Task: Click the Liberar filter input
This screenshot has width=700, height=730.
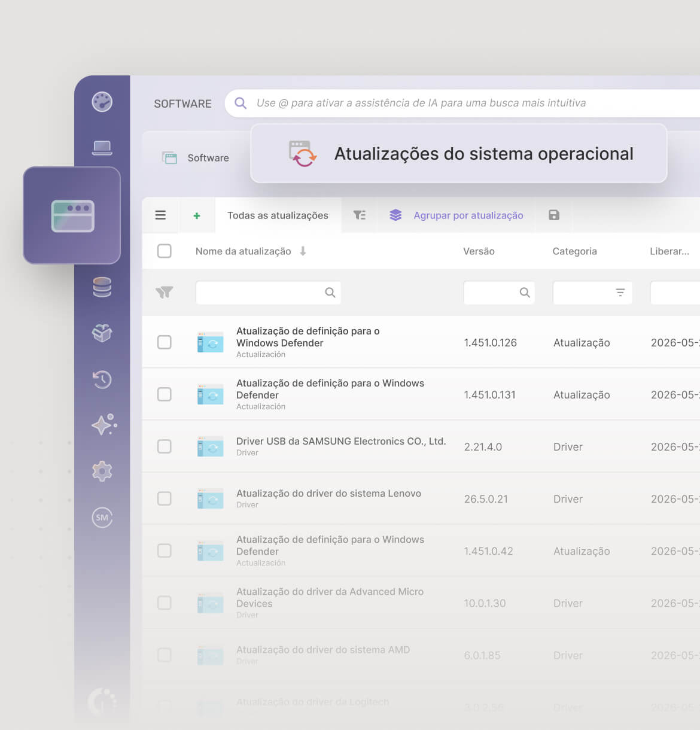Action: [x=675, y=293]
